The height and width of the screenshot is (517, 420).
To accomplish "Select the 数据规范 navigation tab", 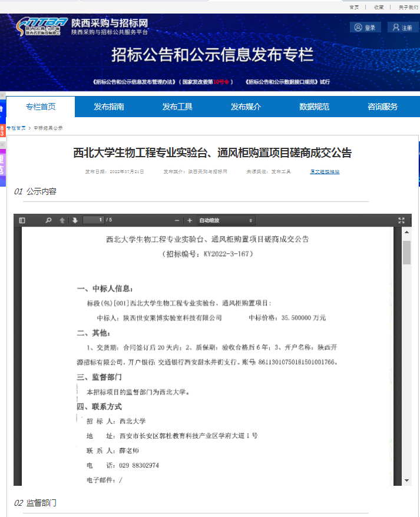I will coord(314,107).
